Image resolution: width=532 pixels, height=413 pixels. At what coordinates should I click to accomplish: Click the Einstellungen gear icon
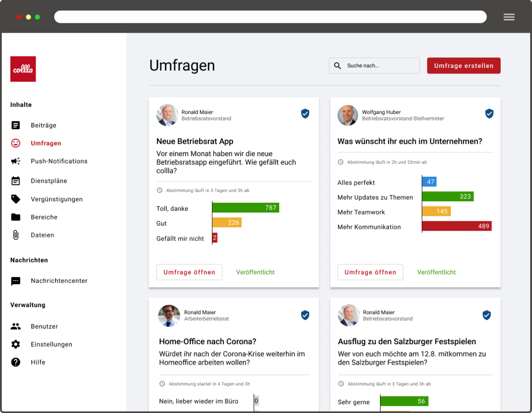pyautogui.click(x=16, y=345)
